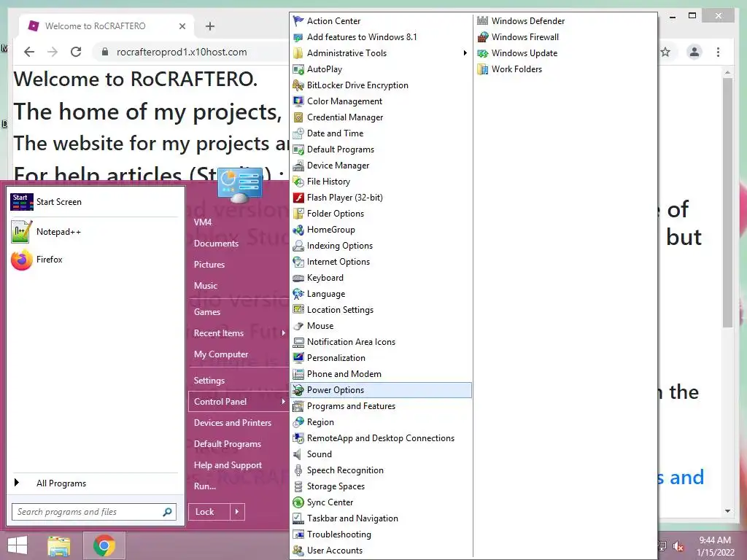Image resolution: width=747 pixels, height=560 pixels.
Task: Click Speech Recognition microphone icon
Action: (x=298, y=470)
